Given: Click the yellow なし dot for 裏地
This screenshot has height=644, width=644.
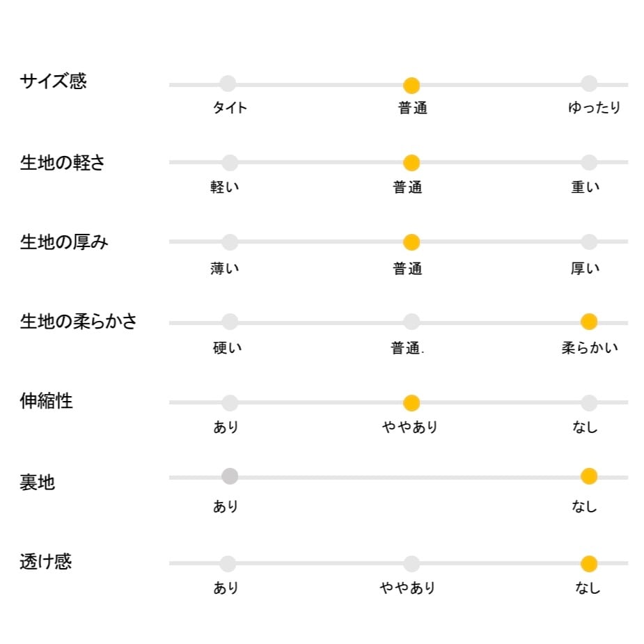Looking at the screenshot, I should pos(589,476).
